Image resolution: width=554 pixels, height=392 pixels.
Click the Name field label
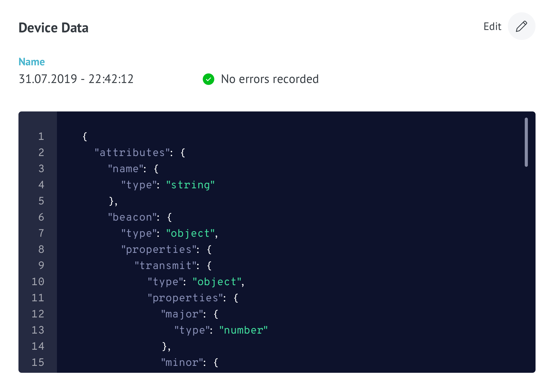pos(32,62)
